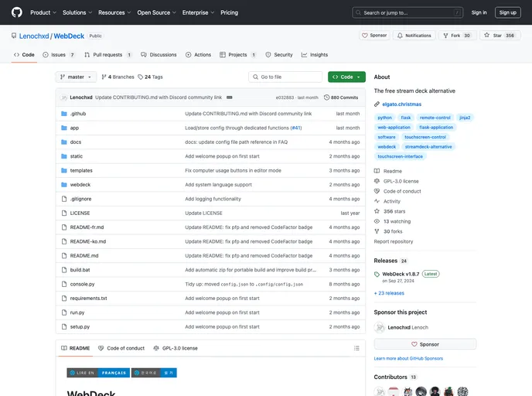Click the link icon beside elgato.christmas
This screenshot has height=396, width=532.
pos(377,104)
